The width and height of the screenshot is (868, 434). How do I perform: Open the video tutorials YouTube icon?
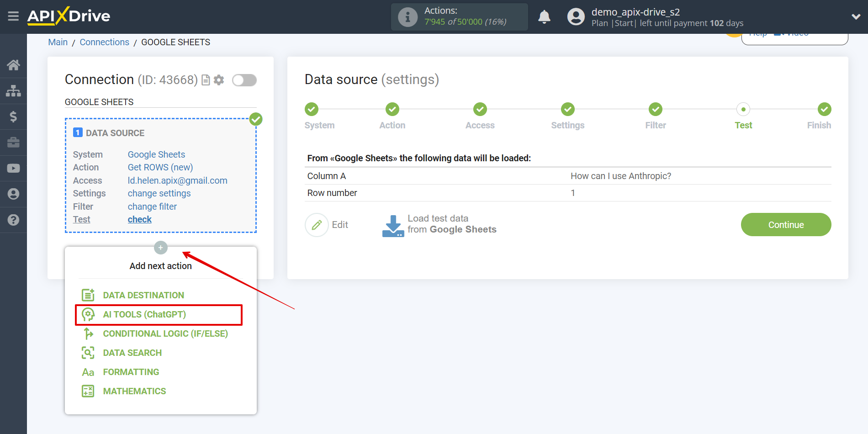[x=13, y=168]
